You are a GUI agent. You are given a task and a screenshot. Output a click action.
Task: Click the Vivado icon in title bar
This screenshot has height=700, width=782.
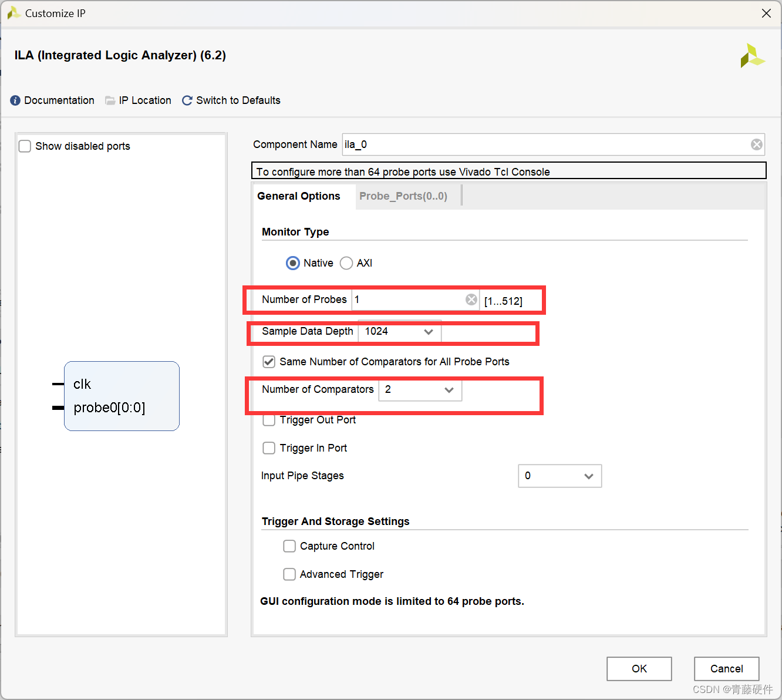tap(14, 13)
